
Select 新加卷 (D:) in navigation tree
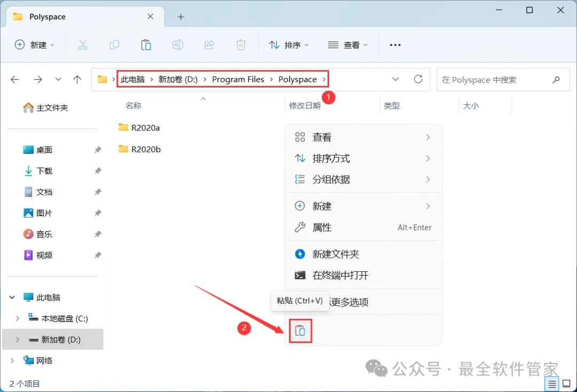tap(53, 340)
